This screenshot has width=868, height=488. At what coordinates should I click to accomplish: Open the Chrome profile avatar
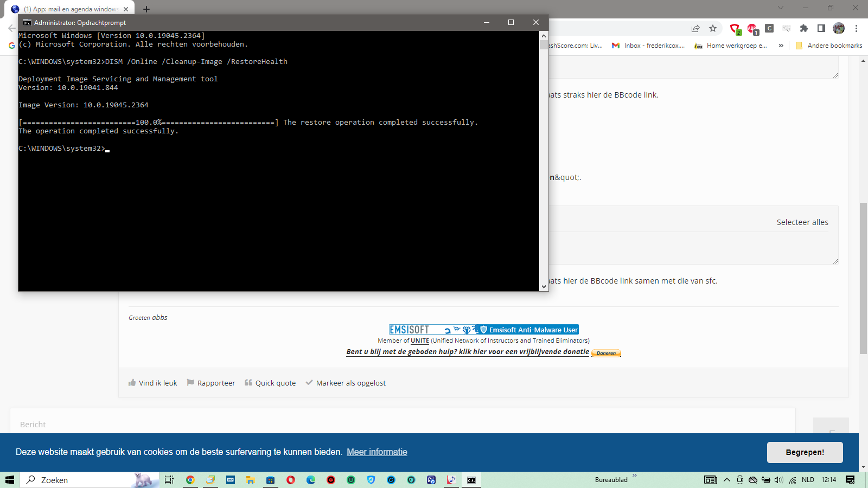[x=839, y=29]
